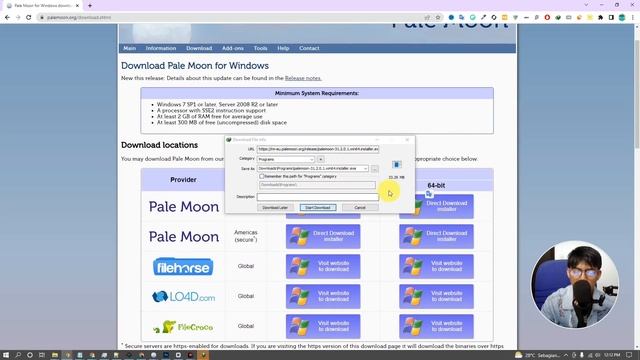The height and width of the screenshot is (360, 640).
Task: Open the Windows Start menu
Action: click(6, 355)
